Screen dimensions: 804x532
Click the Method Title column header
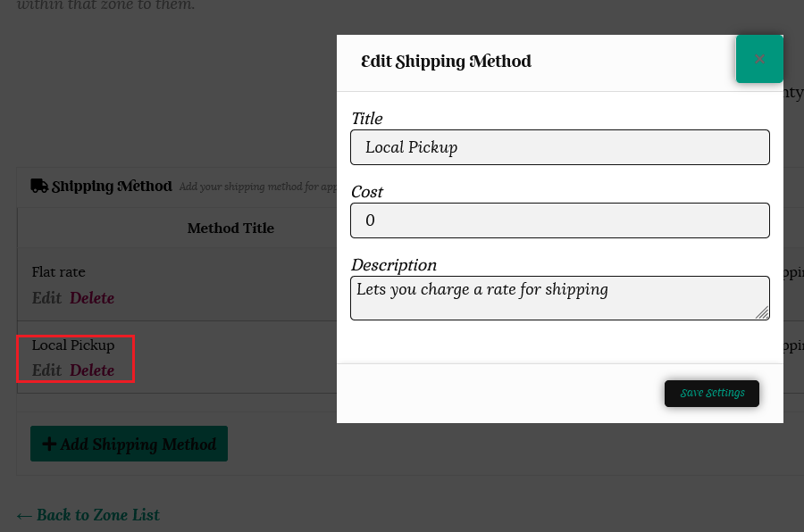coord(230,229)
